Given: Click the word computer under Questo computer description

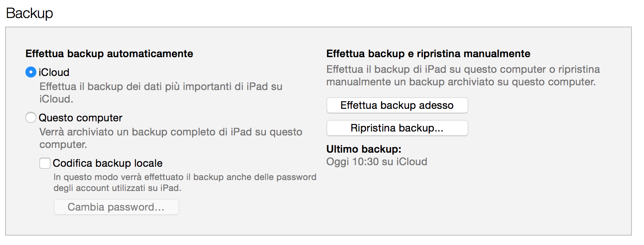Looking at the screenshot, I should coord(63,144).
